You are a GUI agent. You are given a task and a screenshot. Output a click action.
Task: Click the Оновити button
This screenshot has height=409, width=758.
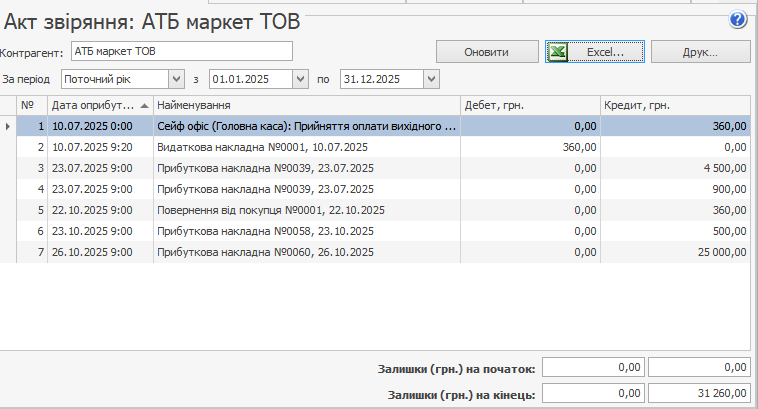(486, 51)
